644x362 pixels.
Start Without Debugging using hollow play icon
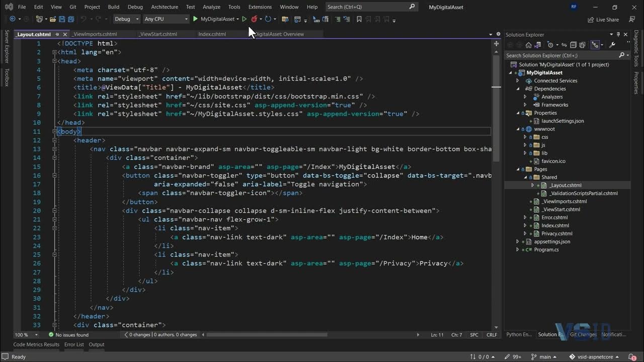pos(244,19)
